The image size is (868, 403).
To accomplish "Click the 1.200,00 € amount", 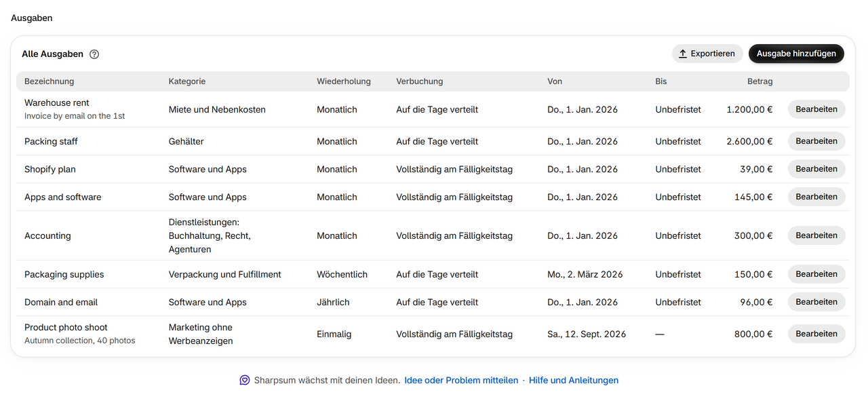I will pyautogui.click(x=749, y=110).
